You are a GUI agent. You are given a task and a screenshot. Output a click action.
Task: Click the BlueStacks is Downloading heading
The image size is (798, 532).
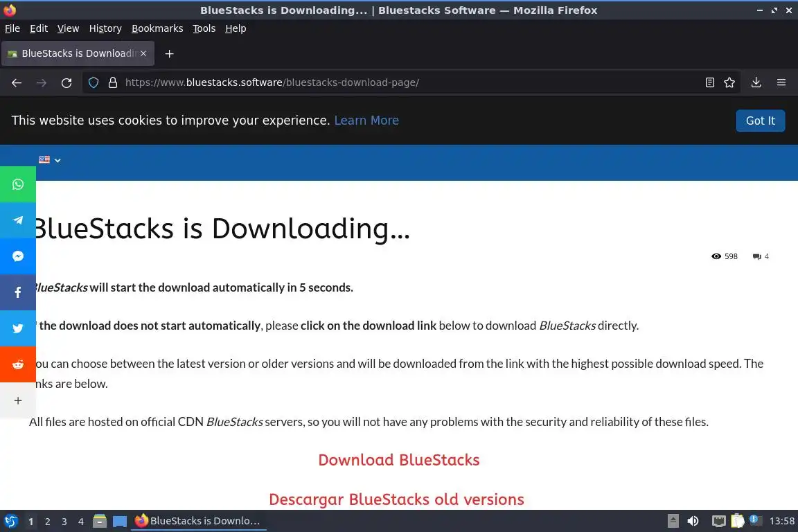222,229
